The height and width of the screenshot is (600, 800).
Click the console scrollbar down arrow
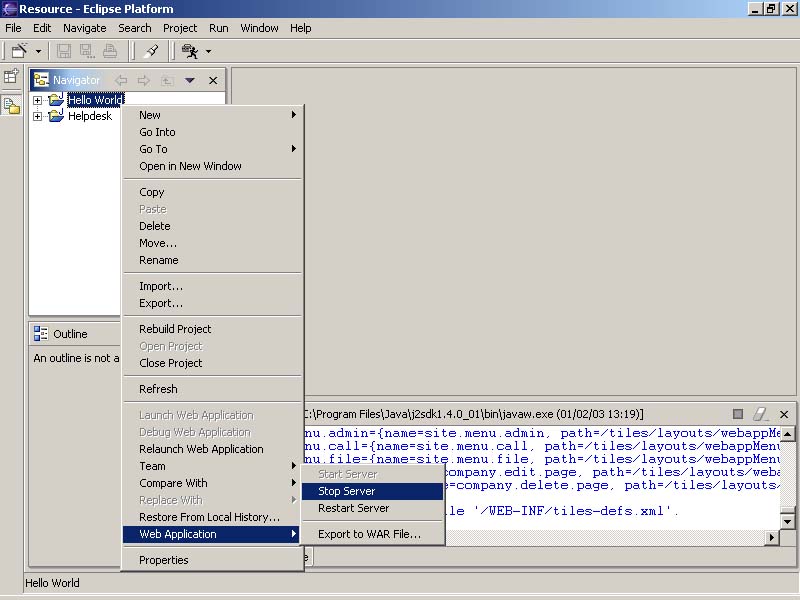click(x=787, y=521)
